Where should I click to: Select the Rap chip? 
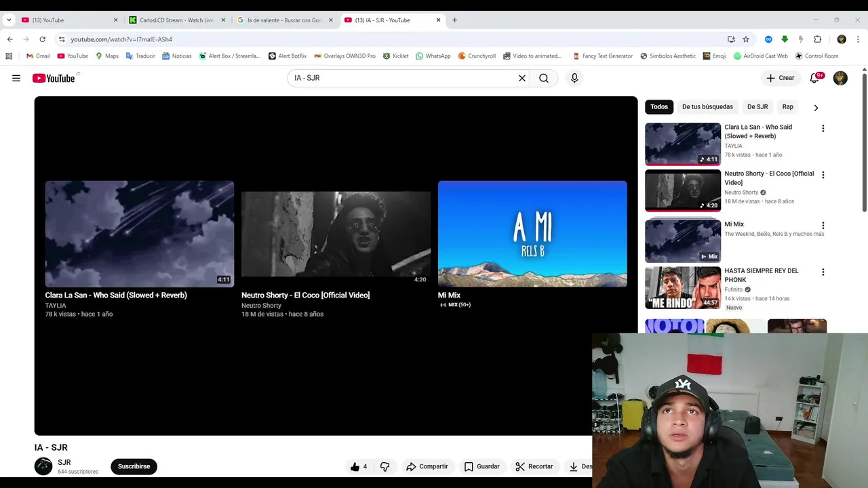tap(787, 107)
